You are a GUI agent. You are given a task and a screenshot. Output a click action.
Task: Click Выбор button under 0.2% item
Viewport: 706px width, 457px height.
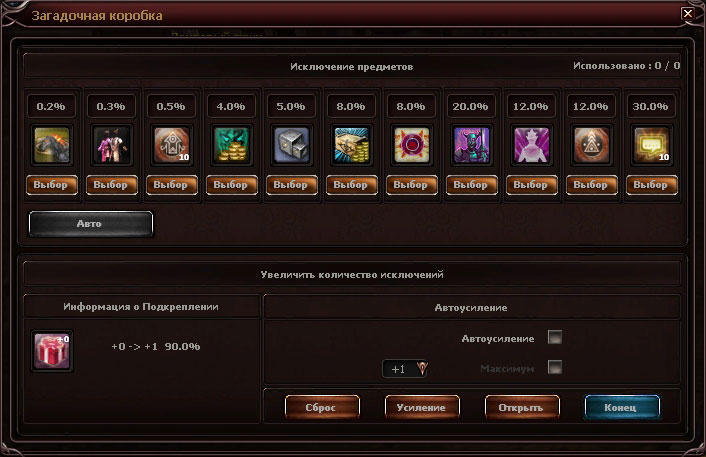[x=52, y=185]
